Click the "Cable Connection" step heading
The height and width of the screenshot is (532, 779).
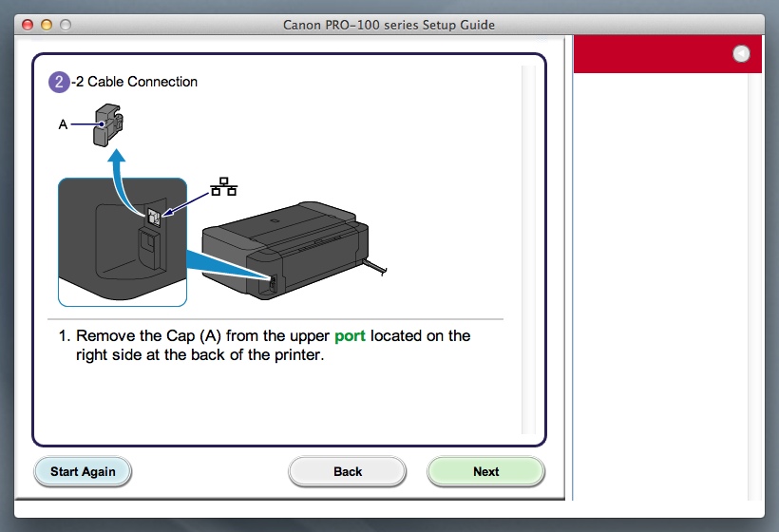pyautogui.click(x=134, y=82)
